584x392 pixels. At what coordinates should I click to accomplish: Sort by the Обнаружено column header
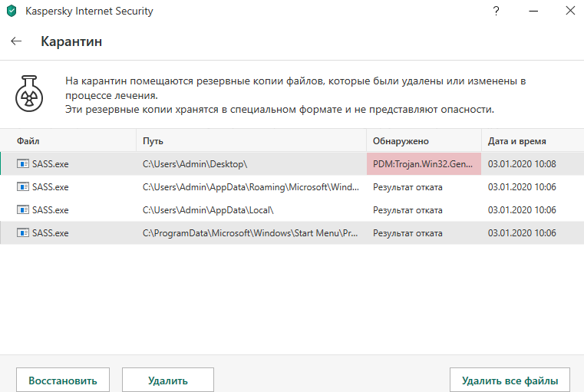424,141
